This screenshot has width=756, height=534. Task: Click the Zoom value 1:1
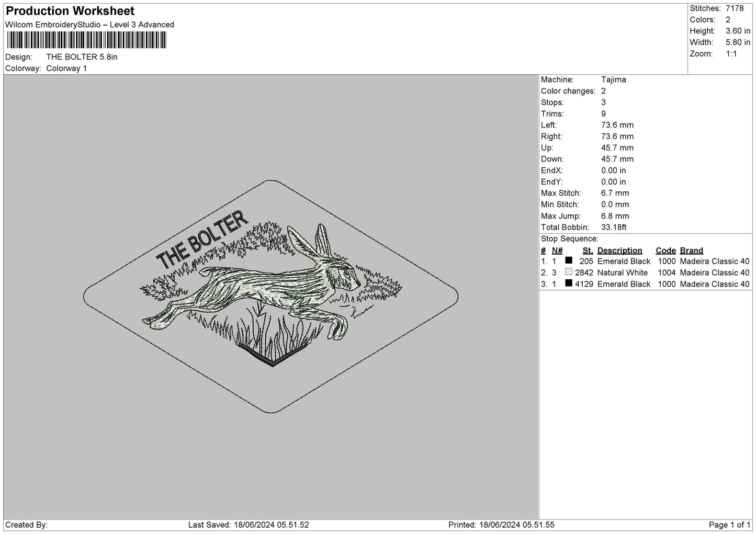[x=731, y=54]
